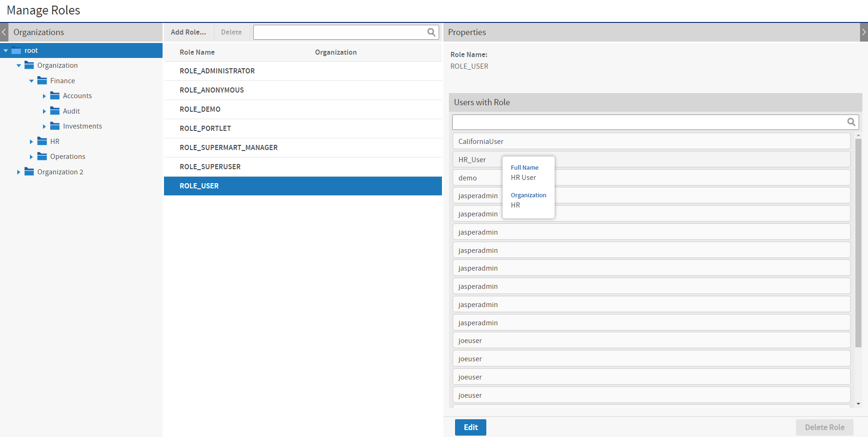
Task: Select the ROLE_PORTLET row
Action: (x=303, y=129)
